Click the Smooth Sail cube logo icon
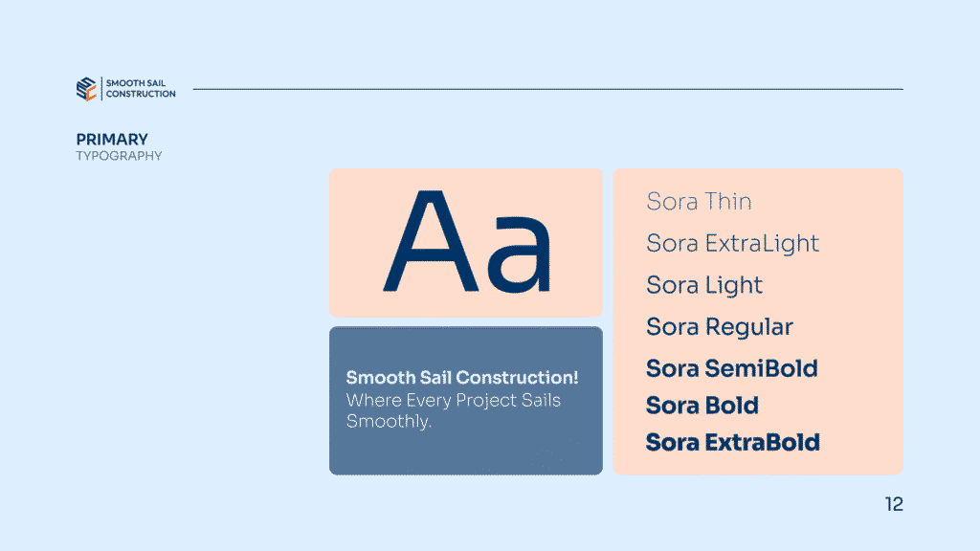This screenshot has width=980, height=551. [87, 89]
